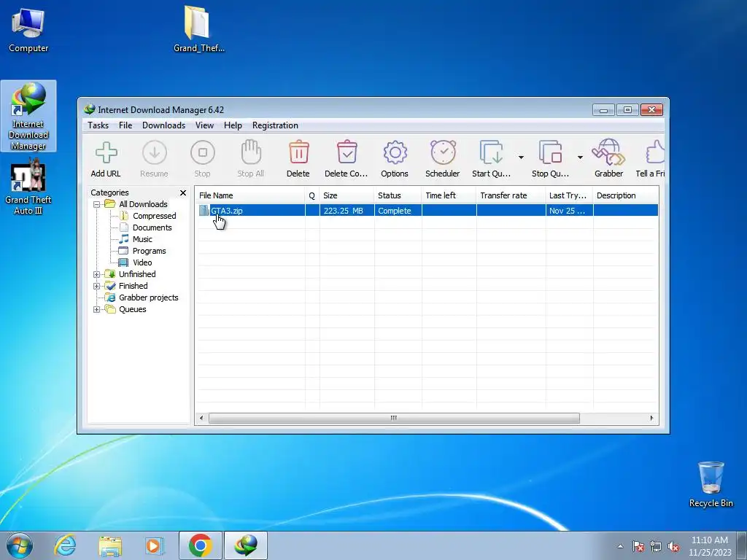The width and height of the screenshot is (747, 560).
Task: Open Stop Queue dropdown arrow
Action: click(x=580, y=157)
